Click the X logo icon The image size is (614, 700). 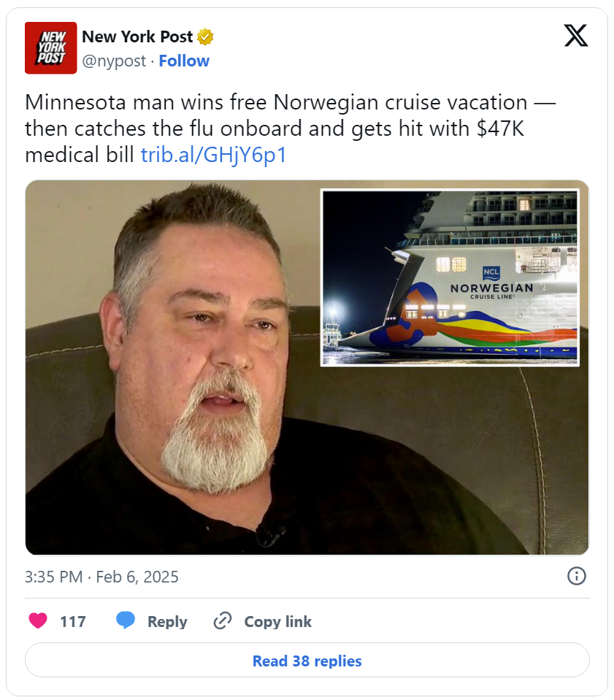click(x=575, y=36)
